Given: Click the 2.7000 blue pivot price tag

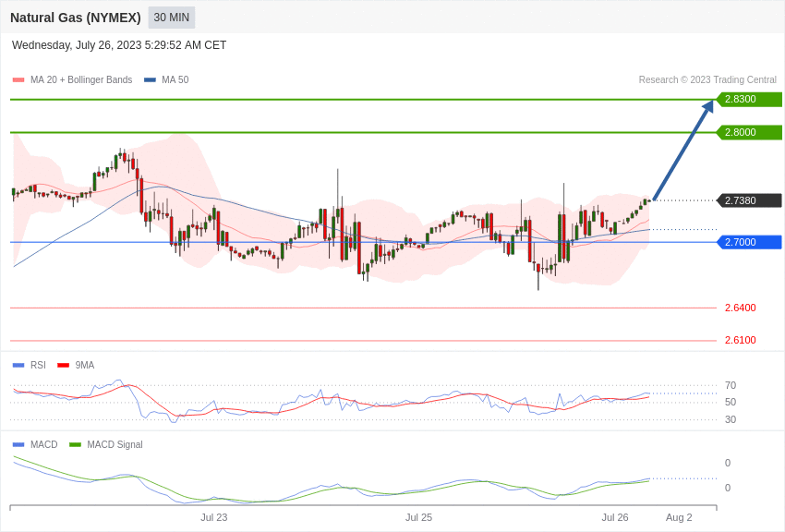Looking at the screenshot, I should pos(749,242).
